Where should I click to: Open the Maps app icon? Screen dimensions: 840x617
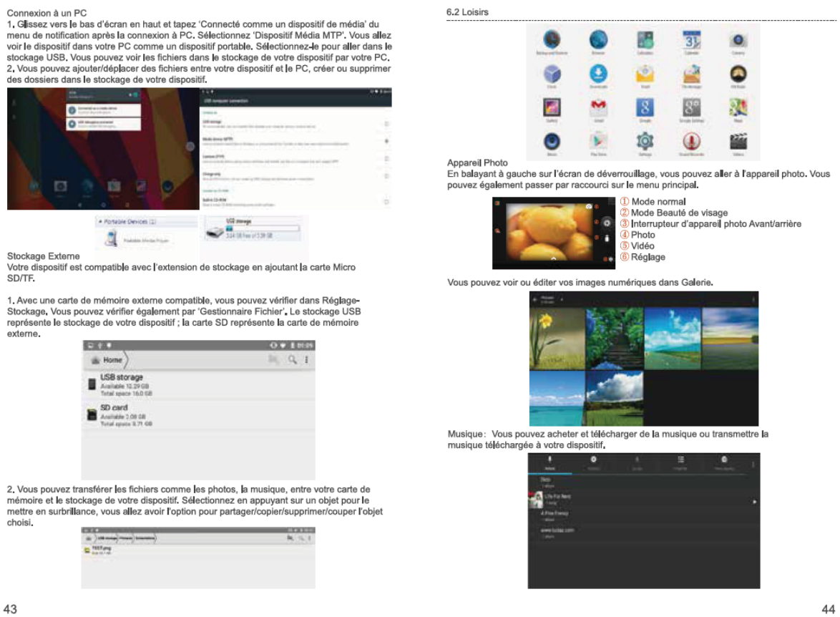[738, 108]
